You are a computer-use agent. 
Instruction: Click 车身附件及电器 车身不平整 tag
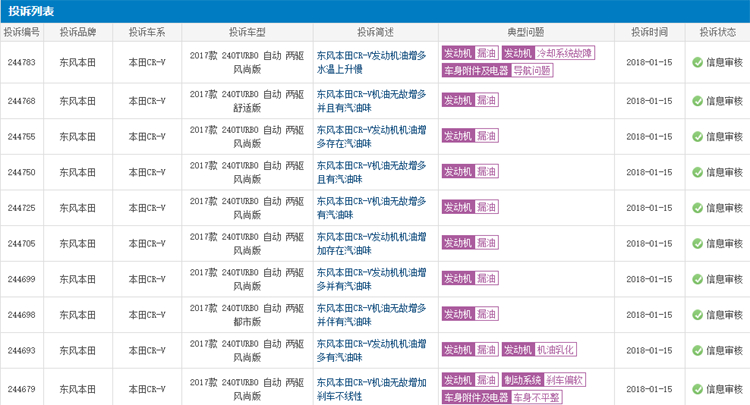click(x=502, y=397)
